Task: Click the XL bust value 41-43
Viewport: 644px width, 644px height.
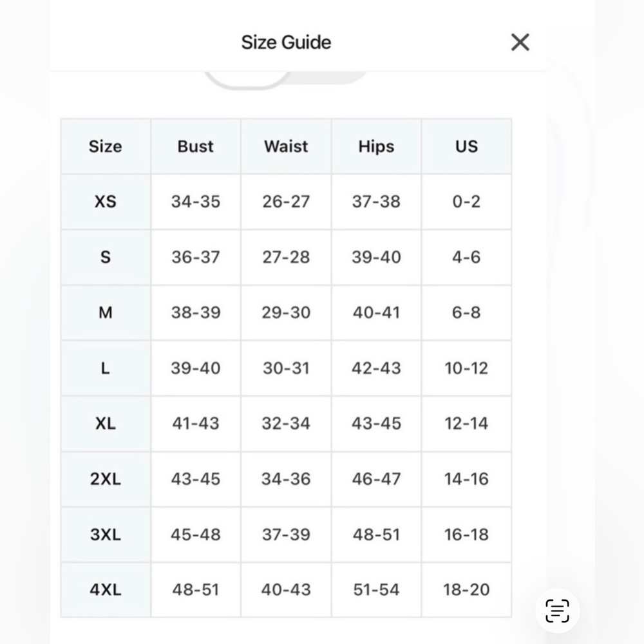Action: pos(196,424)
